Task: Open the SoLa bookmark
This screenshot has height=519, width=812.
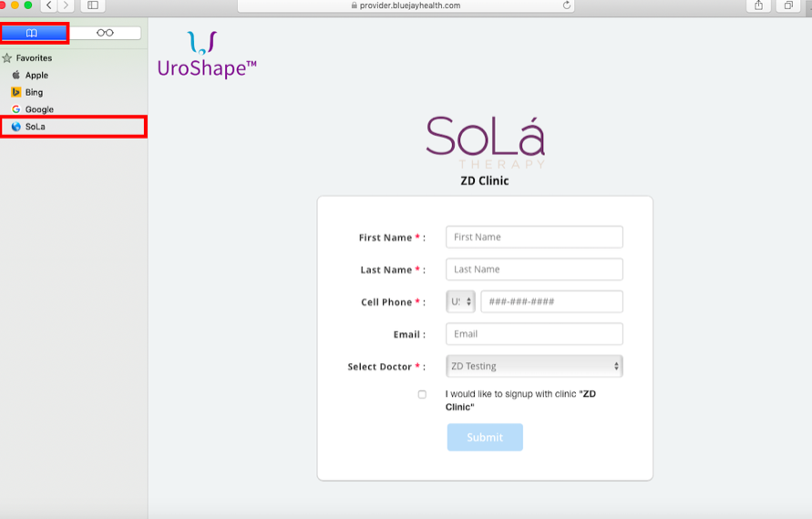Action: point(74,127)
